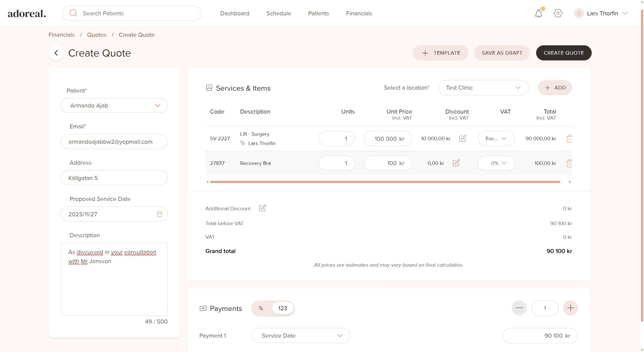Switch payments to amount 123 mode
This screenshot has width=644, height=352.
[x=282, y=308]
